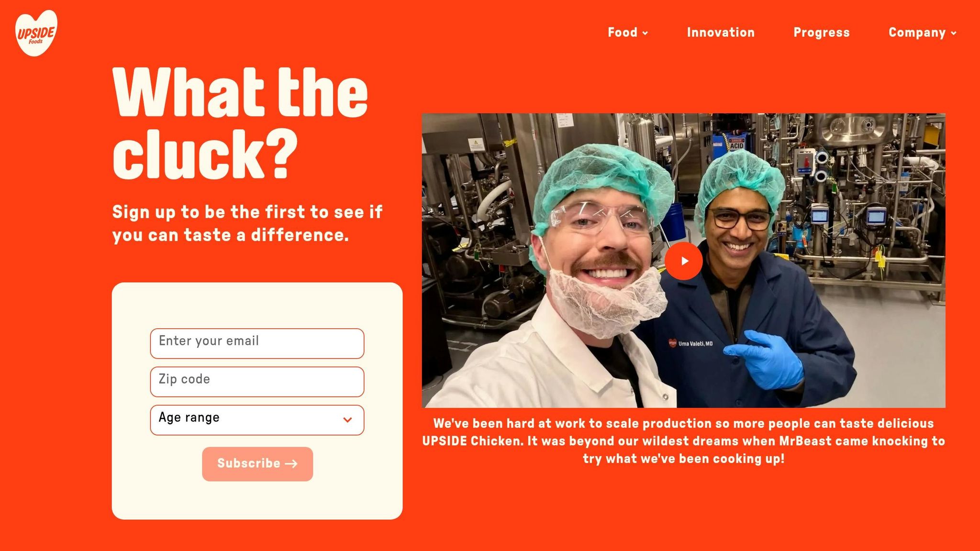Focus the Enter your email field

257,343
